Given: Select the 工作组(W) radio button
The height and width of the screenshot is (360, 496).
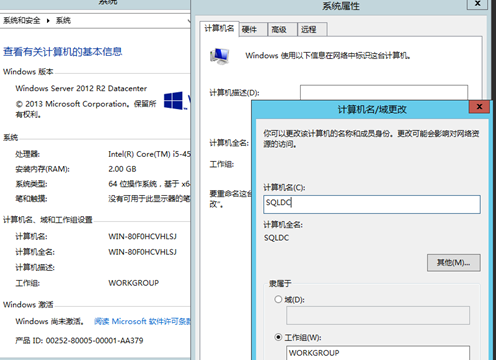Looking at the screenshot, I should click(x=278, y=337).
